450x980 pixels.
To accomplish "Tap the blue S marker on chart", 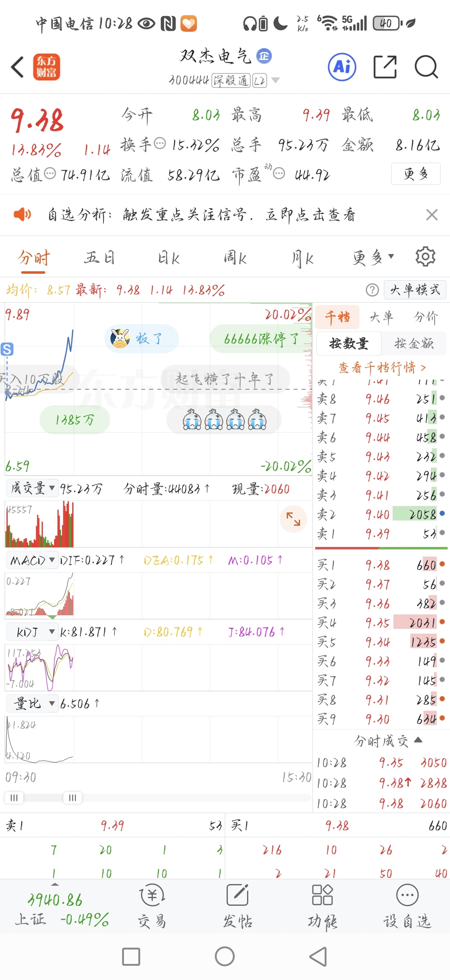I will [7, 349].
